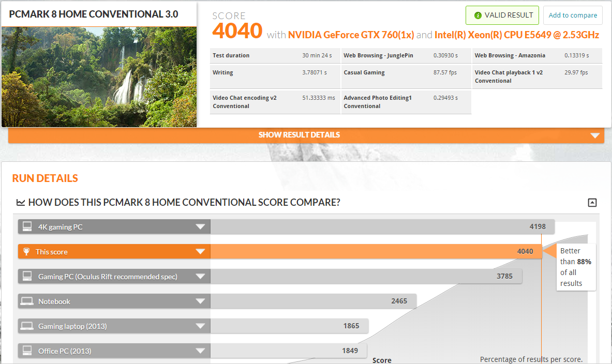Click the trophy icon on This score row
Image resolution: width=612 pixels, height=364 pixels.
(26, 252)
